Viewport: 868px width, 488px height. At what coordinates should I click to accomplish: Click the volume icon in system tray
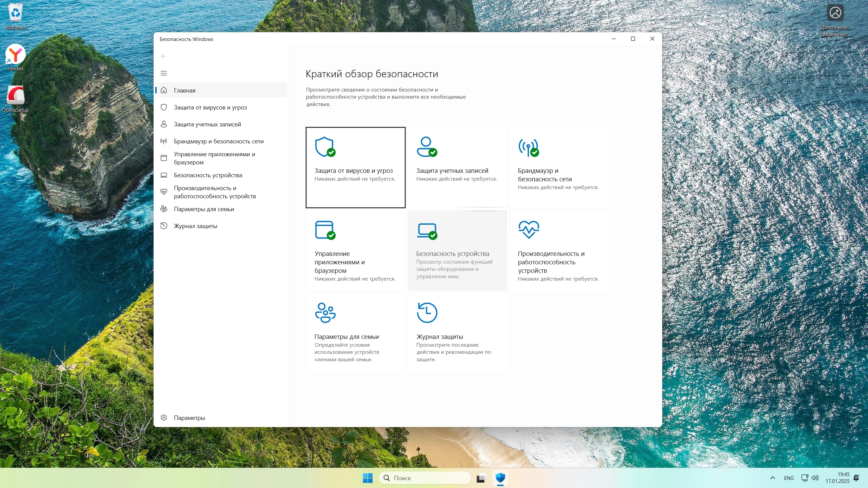[815, 478]
